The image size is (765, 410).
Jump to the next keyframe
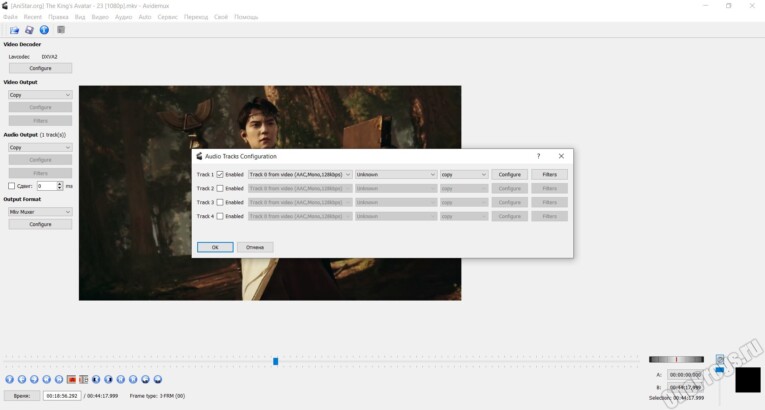(59, 379)
